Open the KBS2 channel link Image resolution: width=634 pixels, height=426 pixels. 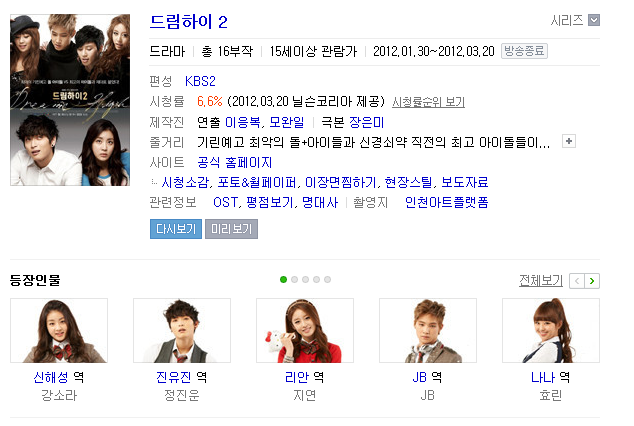pos(200,81)
